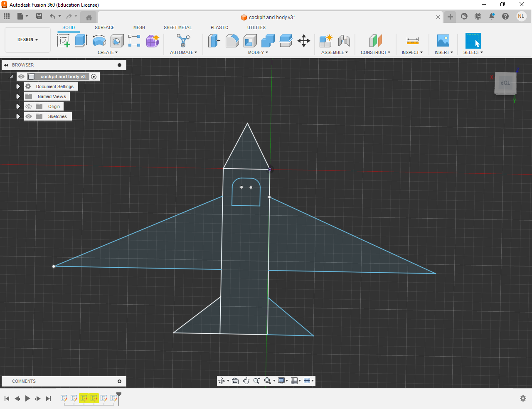Open the Comments panel
Screen dimensions: 532x409
point(24,381)
